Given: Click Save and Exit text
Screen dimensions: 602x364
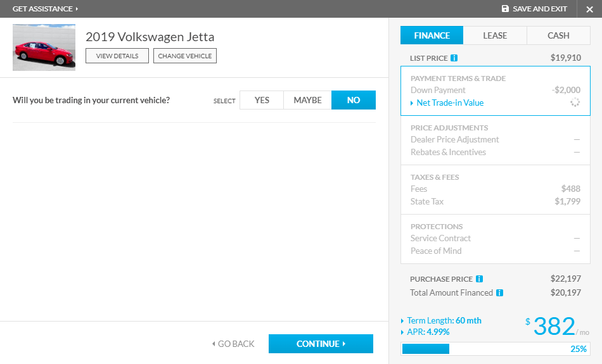Looking at the screenshot, I should coord(540,8).
